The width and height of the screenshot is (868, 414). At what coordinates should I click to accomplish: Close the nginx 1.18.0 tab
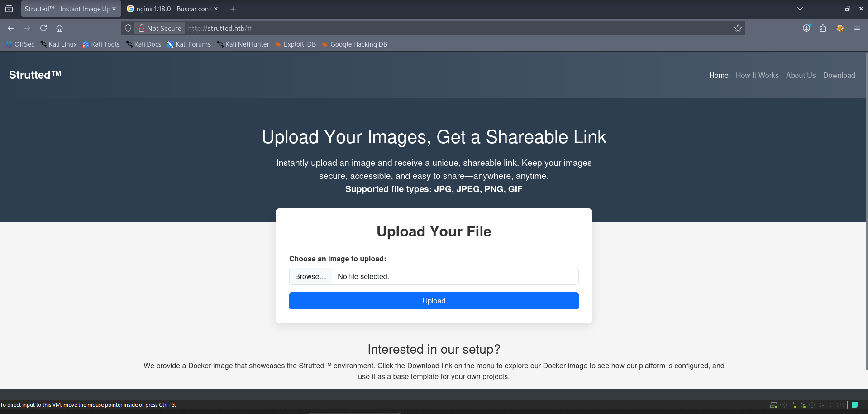[216, 9]
